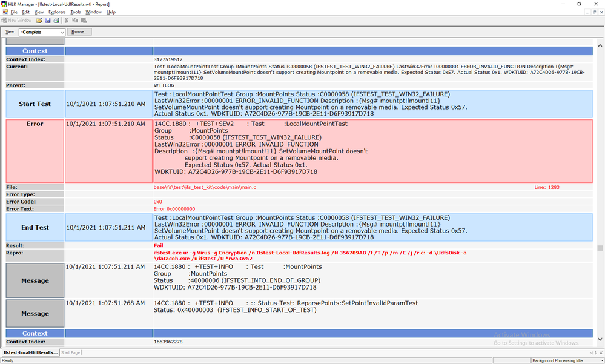The image size is (605, 364).
Task: Click the vertical scrollbar thumb
Action: pyautogui.click(x=600, y=248)
